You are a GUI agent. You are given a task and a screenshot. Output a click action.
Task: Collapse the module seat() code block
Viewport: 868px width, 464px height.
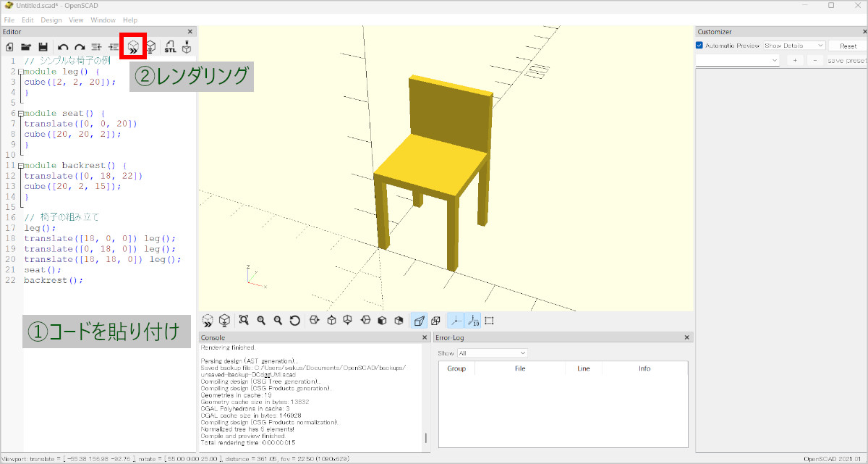[21, 114]
